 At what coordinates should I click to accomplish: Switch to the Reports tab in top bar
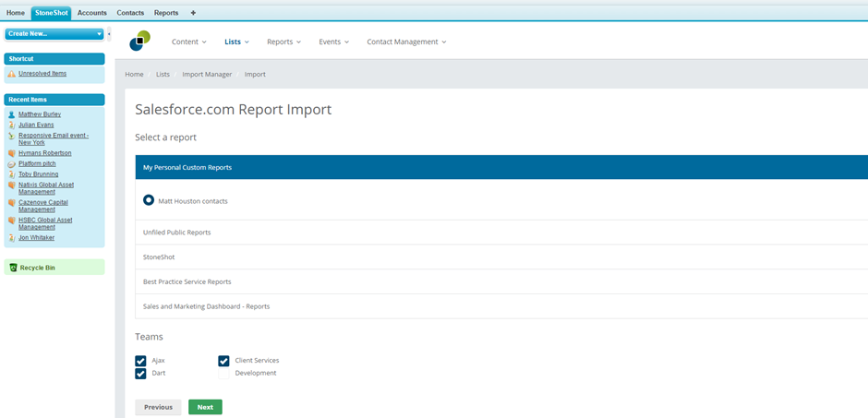pyautogui.click(x=166, y=13)
